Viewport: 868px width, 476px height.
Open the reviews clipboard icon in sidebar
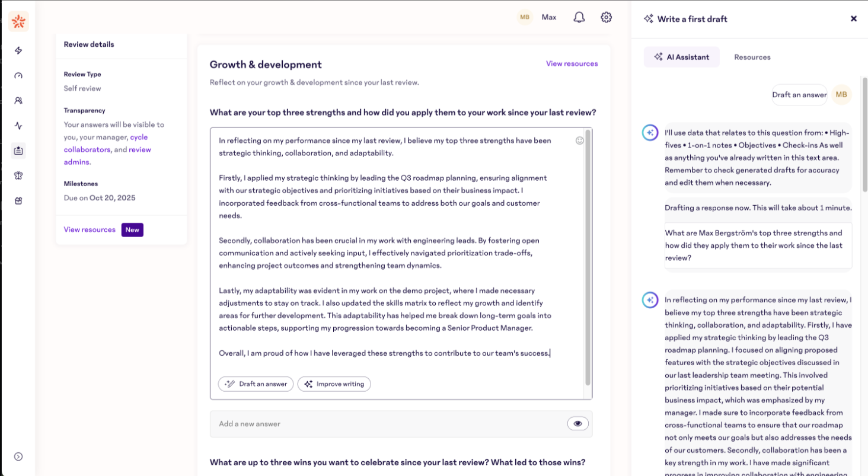[x=18, y=151]
